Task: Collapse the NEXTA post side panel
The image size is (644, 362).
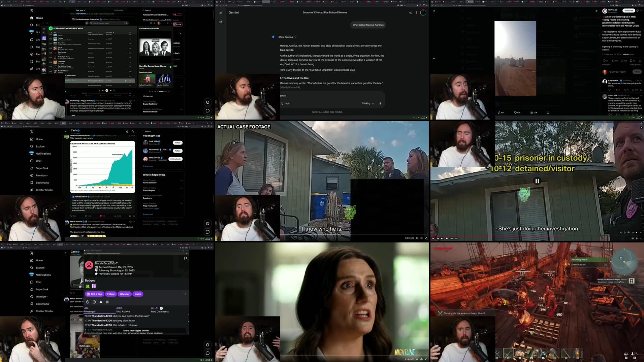Action: pyautogui.click(x=597, y=11)
